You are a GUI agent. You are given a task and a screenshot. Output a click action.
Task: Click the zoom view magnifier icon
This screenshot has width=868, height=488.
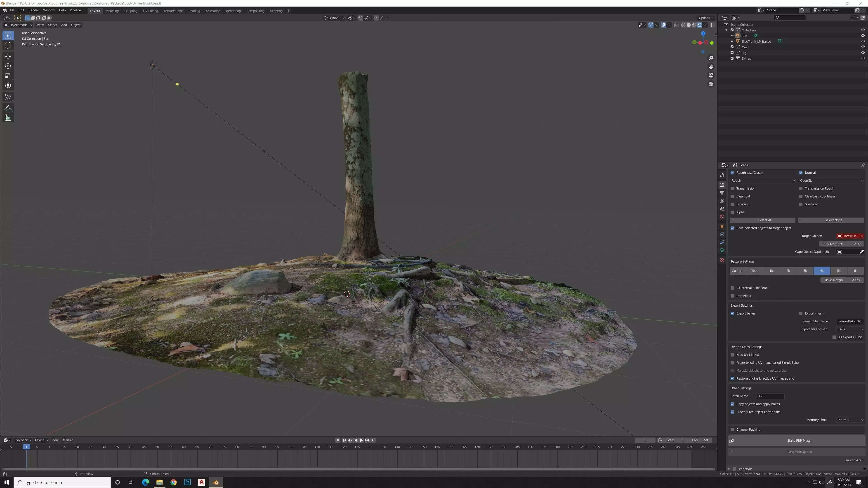point(711,58)
